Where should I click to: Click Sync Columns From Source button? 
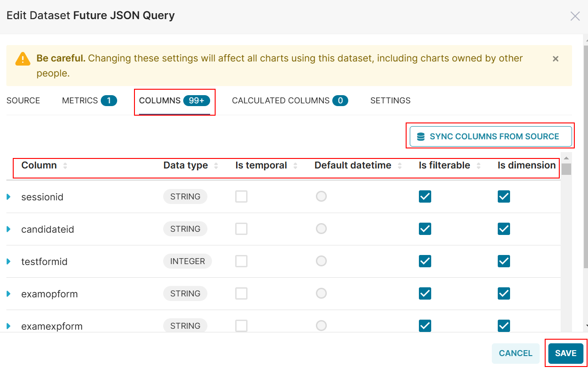(x=490, y=137)
